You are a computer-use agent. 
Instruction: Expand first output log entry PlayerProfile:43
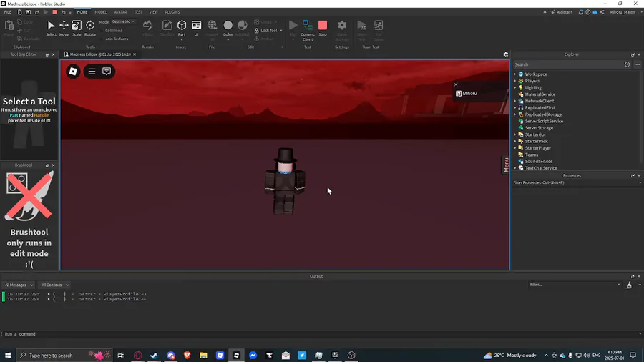click(x=49, y=294)
